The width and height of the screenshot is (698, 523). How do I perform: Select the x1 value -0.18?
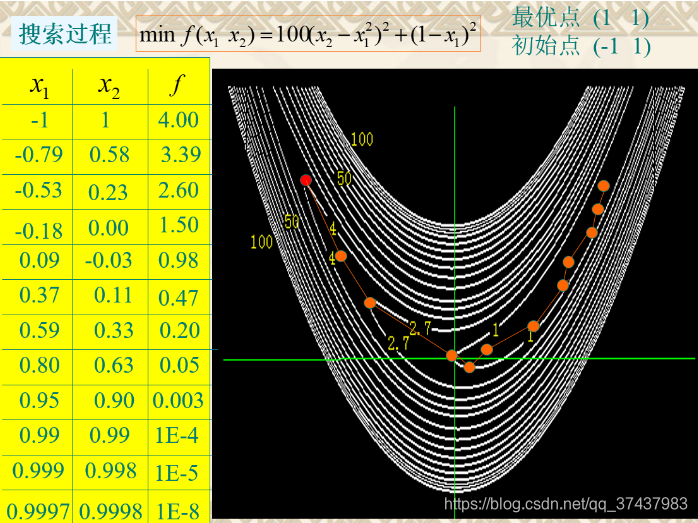coord(39,231)
